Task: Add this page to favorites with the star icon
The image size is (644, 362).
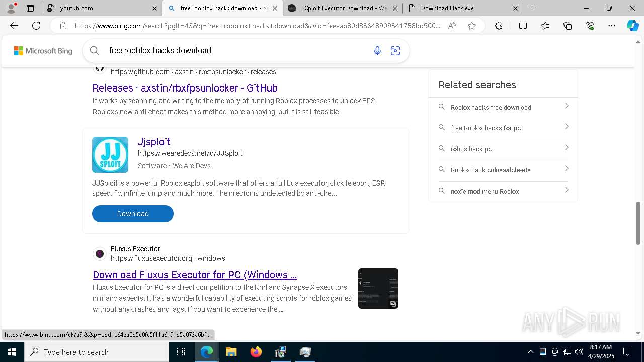Action: [x=472, y=26]
